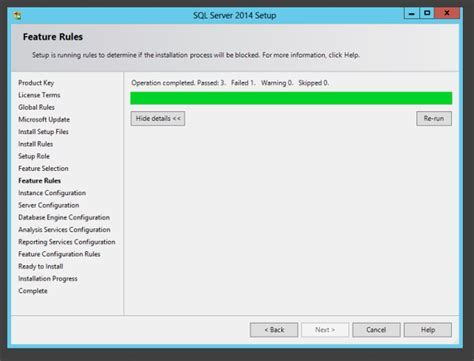The height and width of the screenshot is (361, 474).
Task: Click the Feature Rules page heading
Action: click(x=53, y=37)
